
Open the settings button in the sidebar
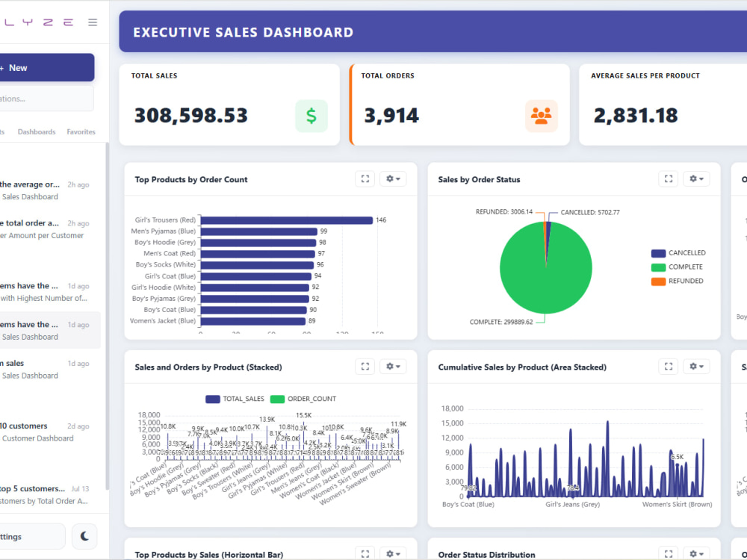coord(32,536)
